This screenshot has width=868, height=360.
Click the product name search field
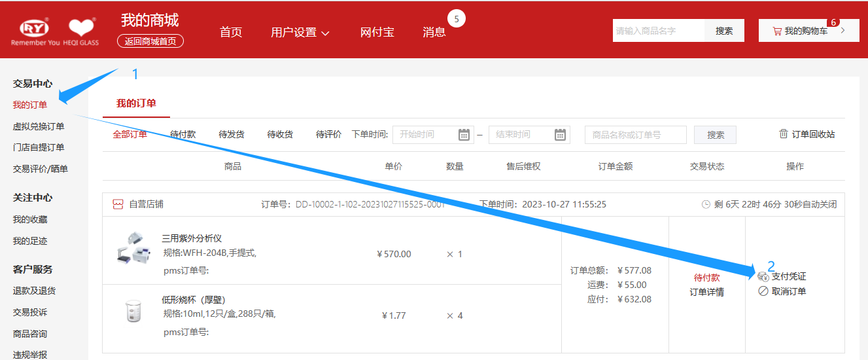coord(658,31)
